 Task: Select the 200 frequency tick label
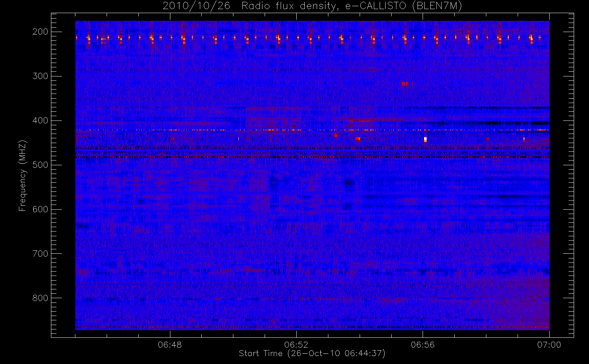coord(40,32)
